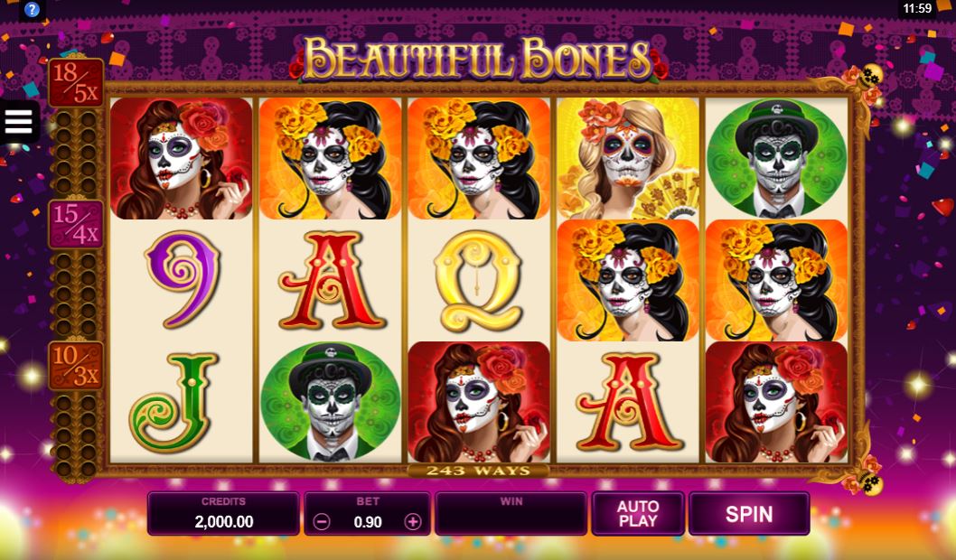This screenshot has height=560, width=956.
Task: Open the AUTO PLAY options
Action: point(638,514)
